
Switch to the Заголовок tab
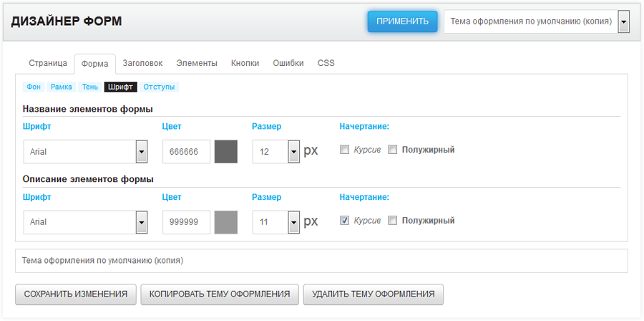(142, 63)
